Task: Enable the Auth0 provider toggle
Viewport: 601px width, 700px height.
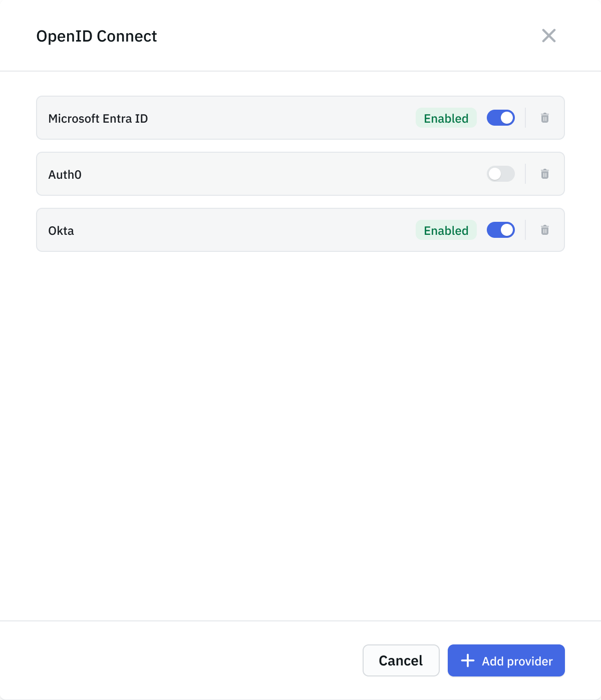Action: (x=500, y=174)
